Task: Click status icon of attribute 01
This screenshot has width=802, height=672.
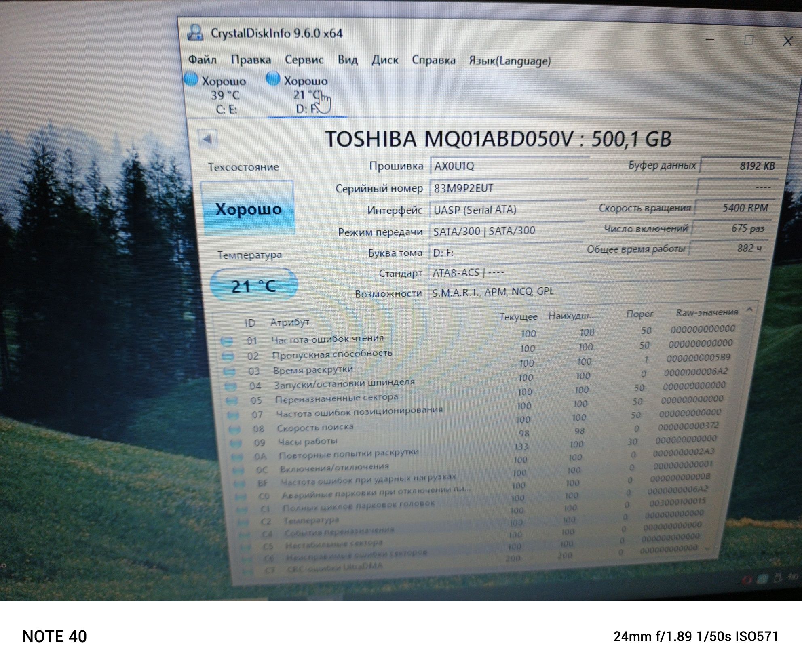Action: [x=227, y=341]
